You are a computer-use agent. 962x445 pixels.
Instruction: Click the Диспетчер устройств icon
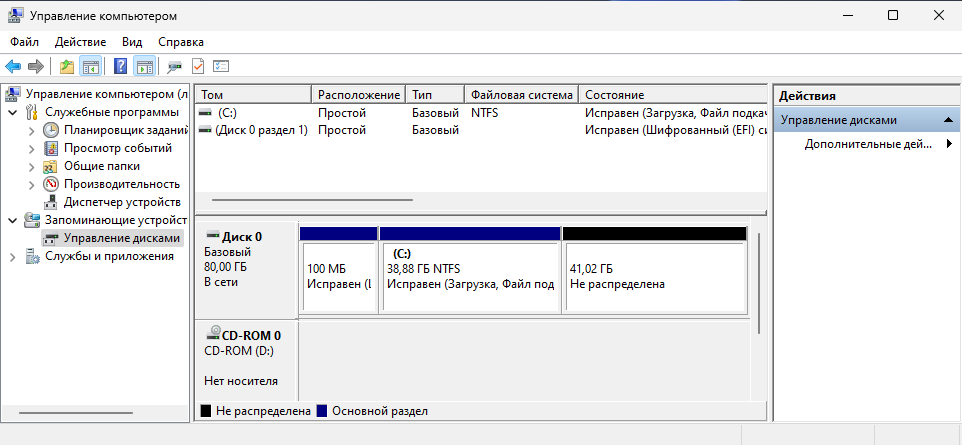point(51,202)
